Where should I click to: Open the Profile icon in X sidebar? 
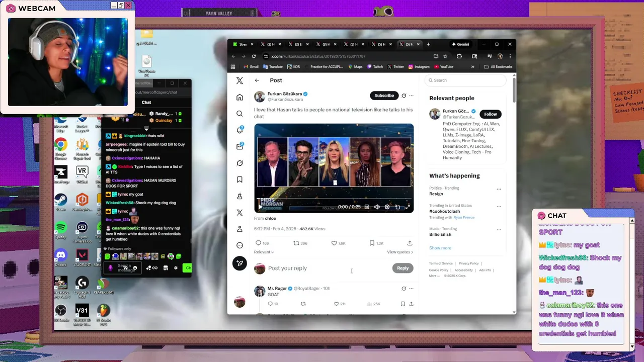point(239,229)
